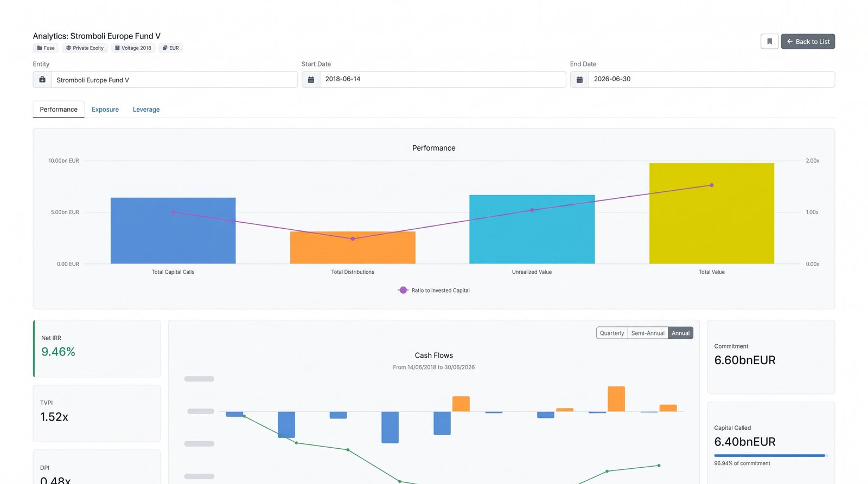
Task: Click the yellow Total Value bar
Action: coord(712,214)
